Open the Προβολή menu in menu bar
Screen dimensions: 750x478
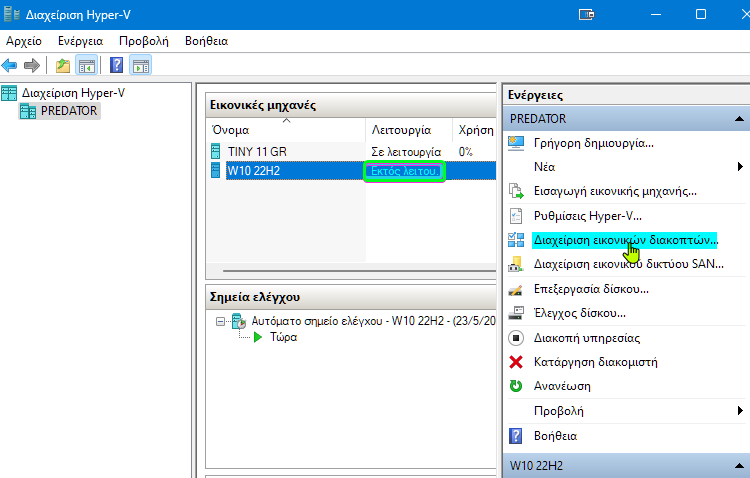(144, 41)
